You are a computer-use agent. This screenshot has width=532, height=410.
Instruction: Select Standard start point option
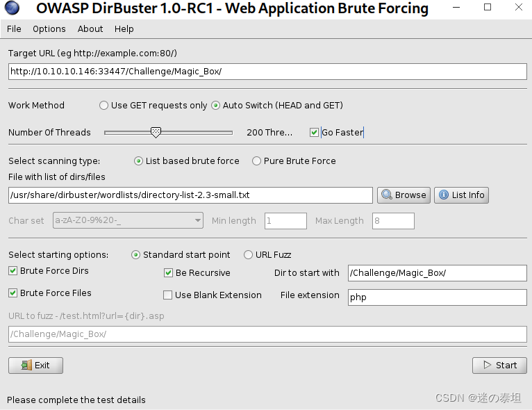click(x=135, y=254)
